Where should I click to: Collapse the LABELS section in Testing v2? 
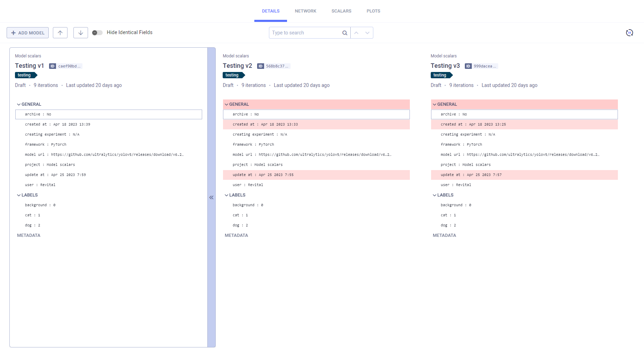coord(226,195)
